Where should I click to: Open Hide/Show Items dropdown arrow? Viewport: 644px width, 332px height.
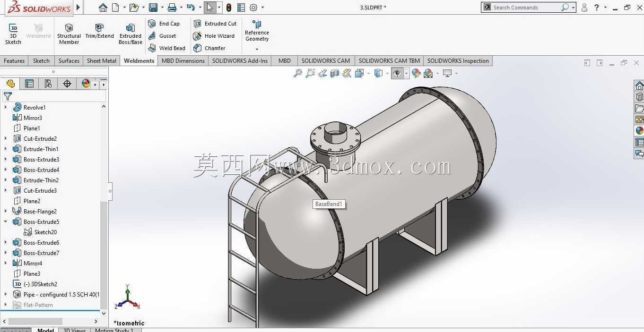pyautogui.click(x=406, y=73)
